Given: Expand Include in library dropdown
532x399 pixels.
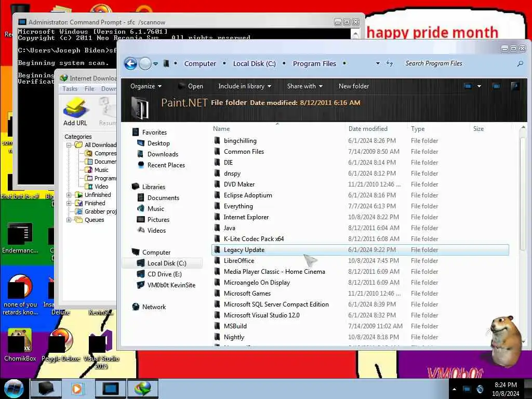Looking at the screenshot, I should coord(245,86).
